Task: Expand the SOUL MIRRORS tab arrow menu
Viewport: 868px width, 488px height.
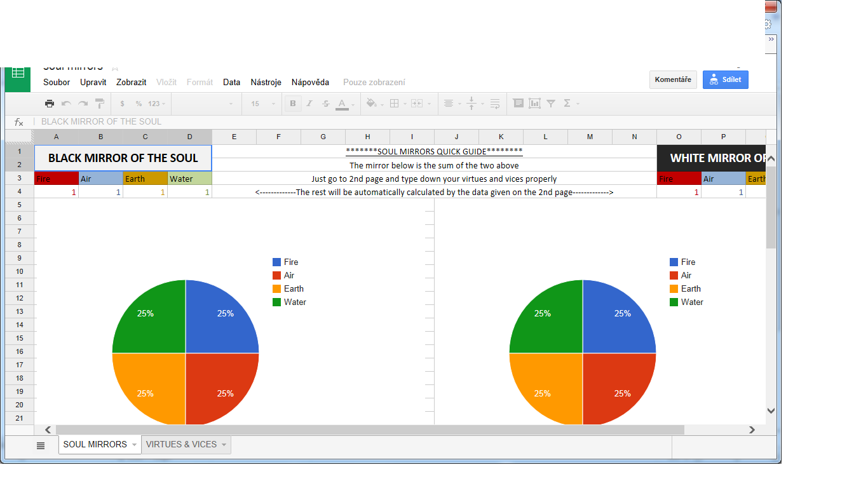Action: 135,445
